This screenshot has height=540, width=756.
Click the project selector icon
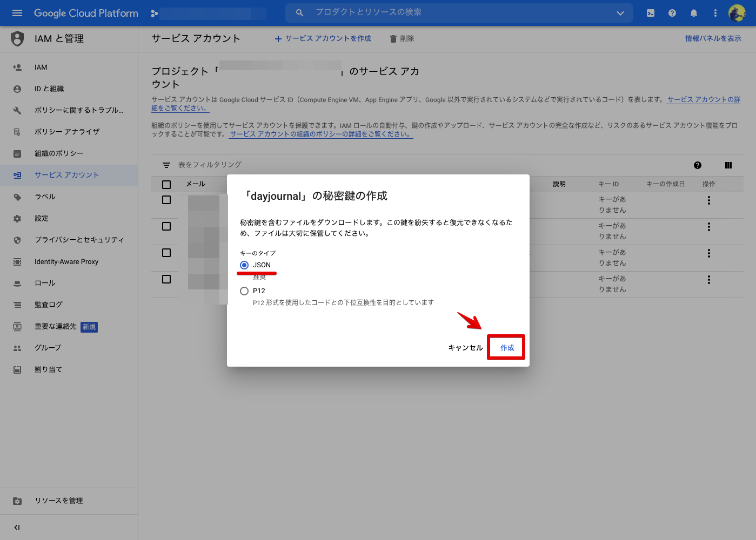coord(155,13)
